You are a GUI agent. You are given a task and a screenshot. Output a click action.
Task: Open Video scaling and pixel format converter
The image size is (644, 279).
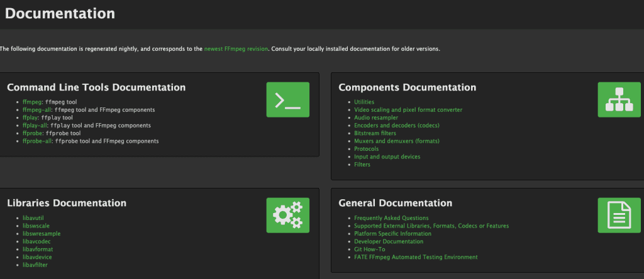(x=408, y=109)
